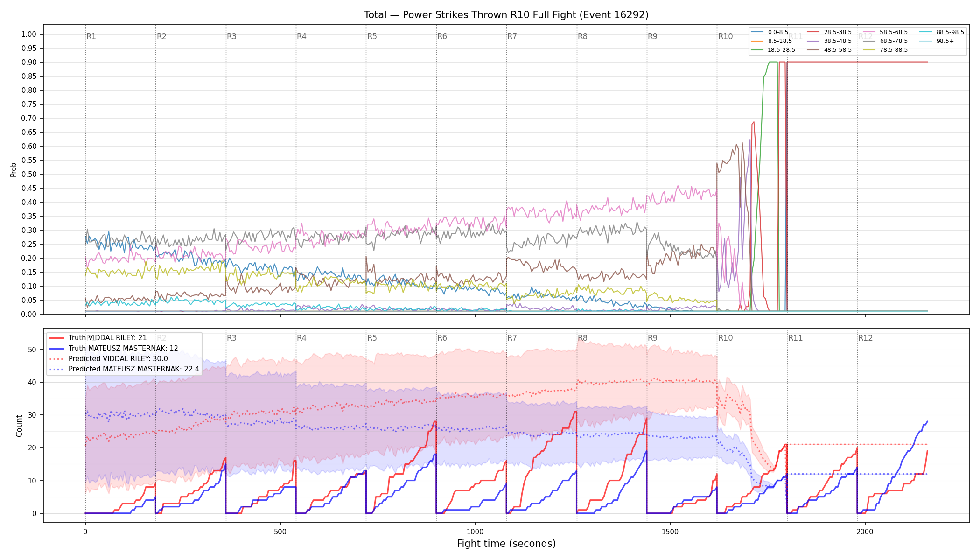Click the R7 round marker in Prob chart
Viewport: 980px width, 560px height.
512,36
